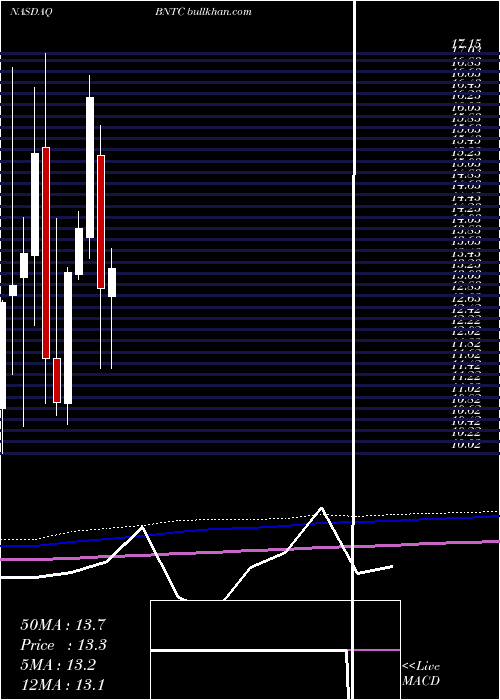This screenshot has width=500, height=700.
Task: Select the tall white candlestick reaching the highest body
Action: click(90, 167)
